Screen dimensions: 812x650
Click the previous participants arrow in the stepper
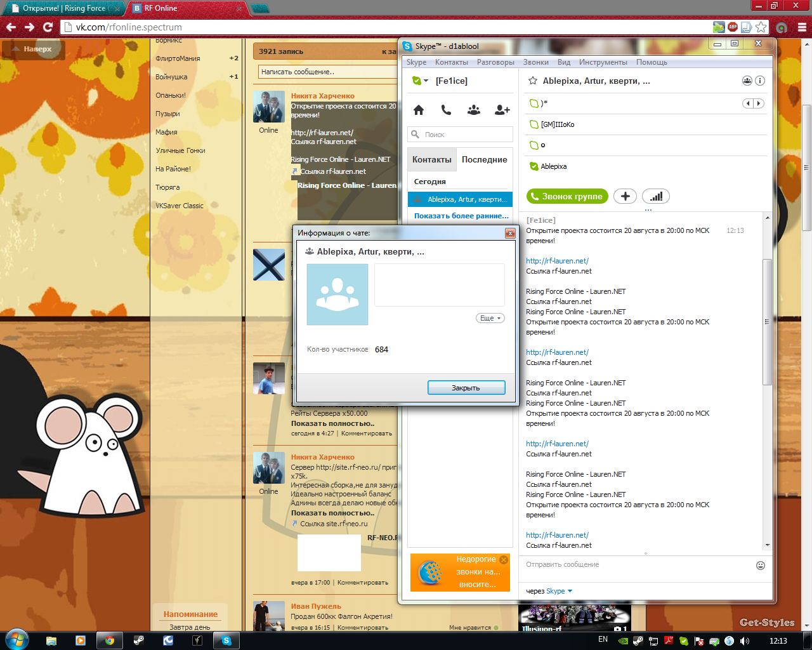coord(748,103)
